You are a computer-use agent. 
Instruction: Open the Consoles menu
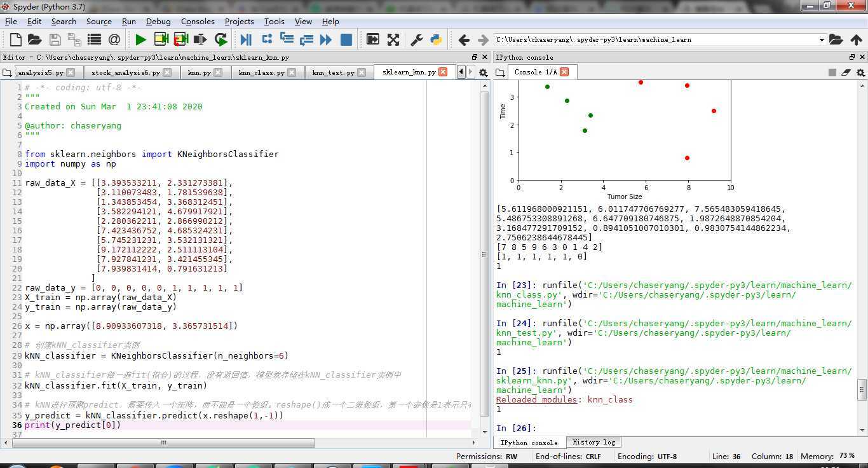pos(198,21)
